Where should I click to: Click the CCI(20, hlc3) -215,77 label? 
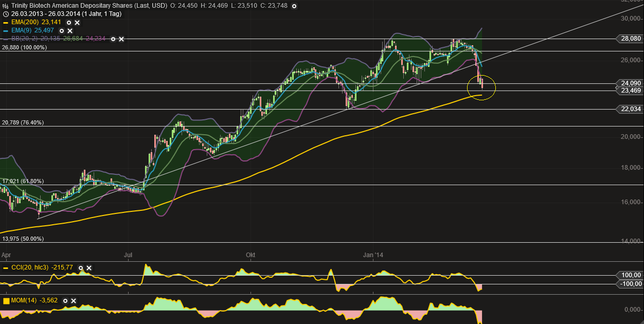42,268
